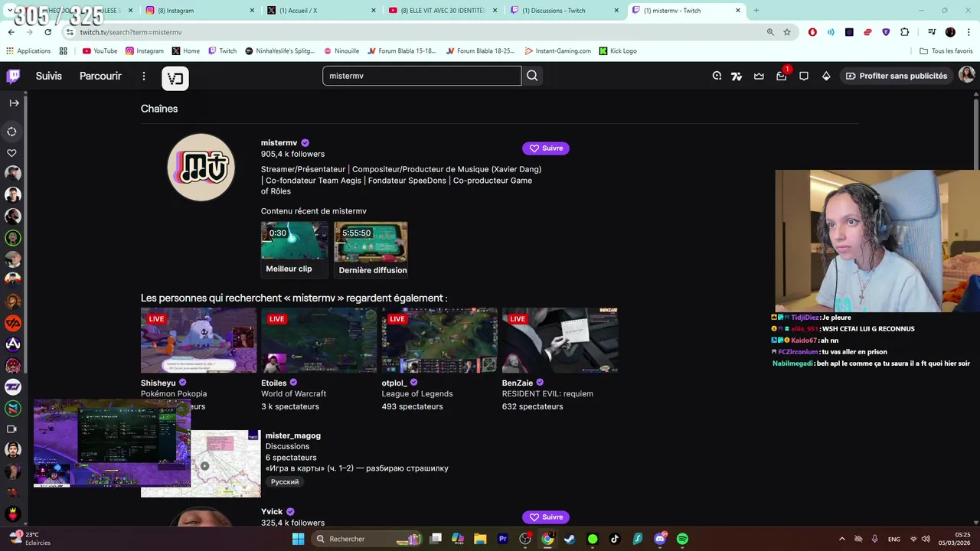980x551 pixels.
Task: Play mistermv's Meilleur clip thumbnail
Action: click(x=294, y=241)
